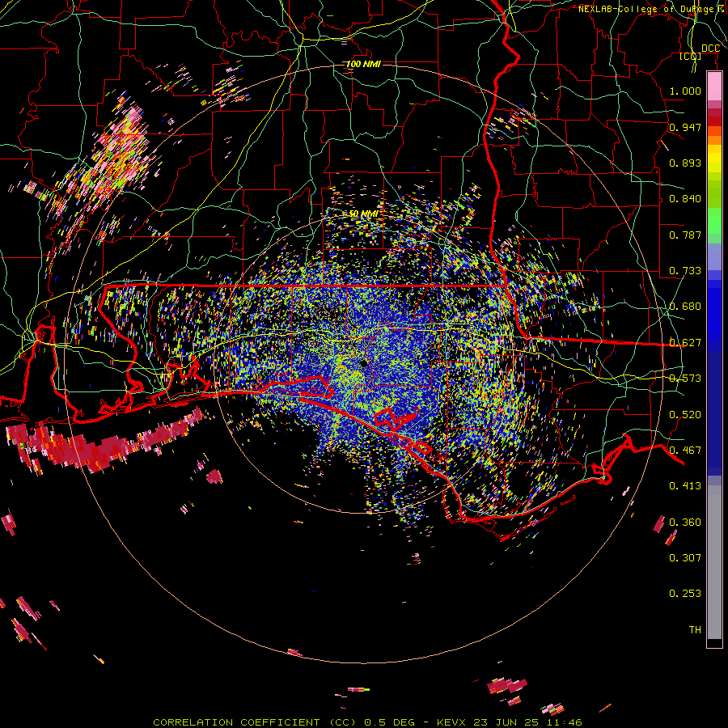
Task: Click the DCC label above color bar
Action: (x=710, y=48)
